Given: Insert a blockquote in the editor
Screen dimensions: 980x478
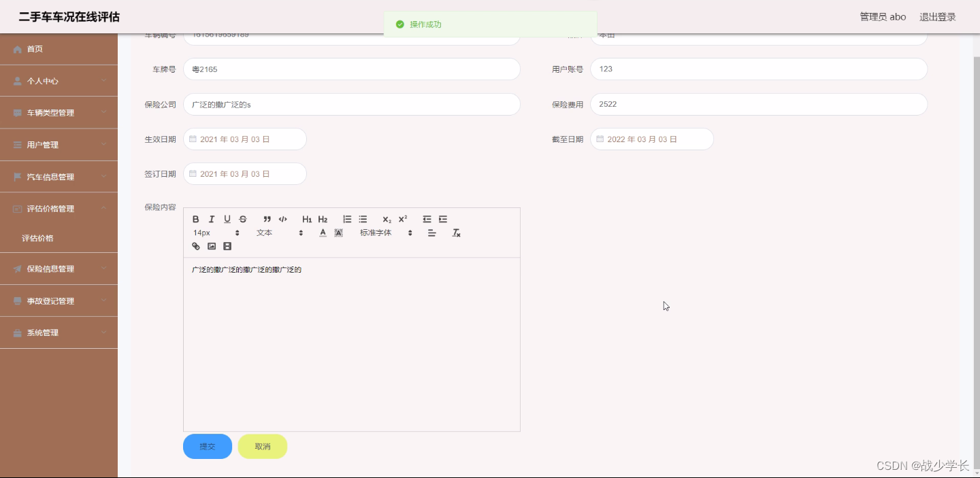Looking at the screenshot, I should pyautogui.click(x=266, y=218).
